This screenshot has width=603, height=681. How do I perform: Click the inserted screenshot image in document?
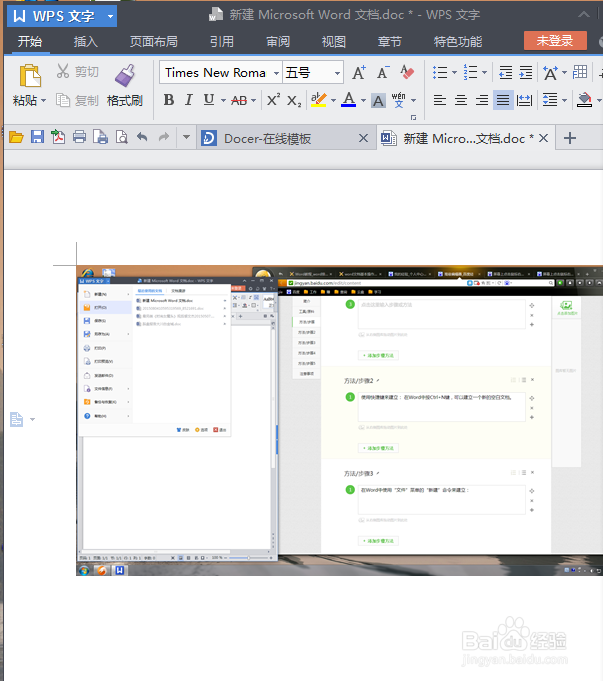[x=339, y=420]
